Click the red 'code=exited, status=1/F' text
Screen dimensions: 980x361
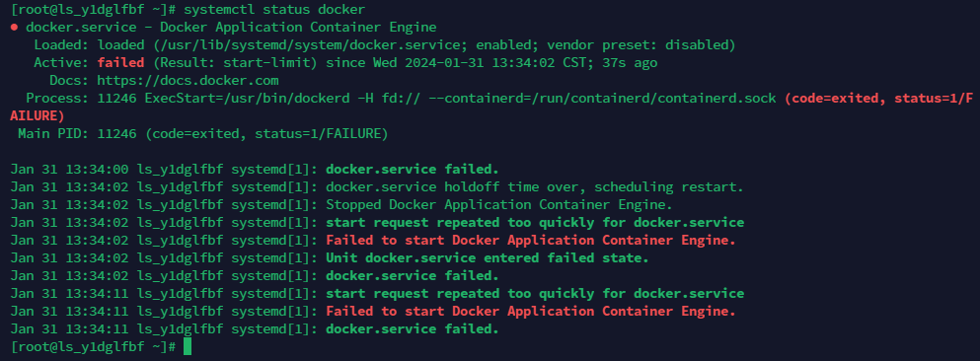tap(879, 98)
